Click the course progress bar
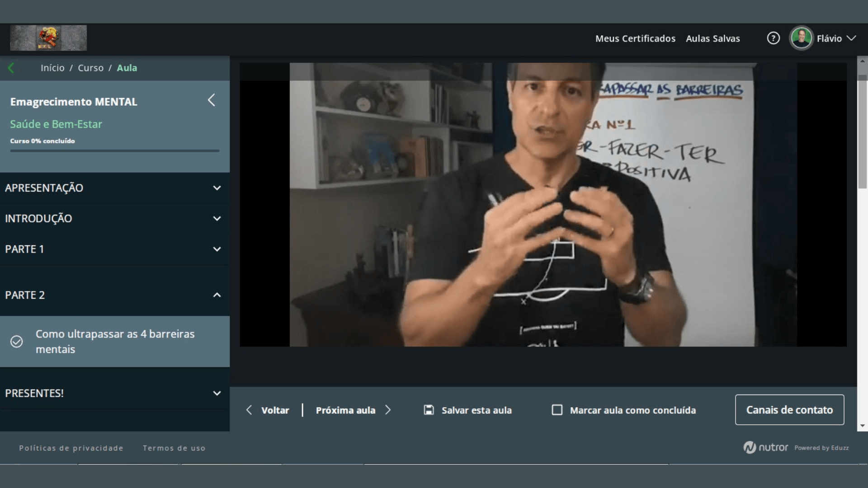868x488 pixels. 115,151
